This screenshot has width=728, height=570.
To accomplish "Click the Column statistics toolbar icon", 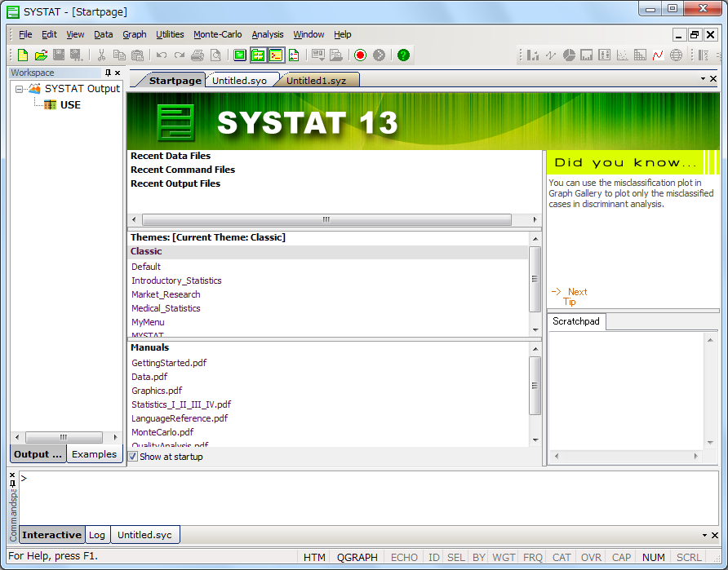I will (x=703, y=55).
